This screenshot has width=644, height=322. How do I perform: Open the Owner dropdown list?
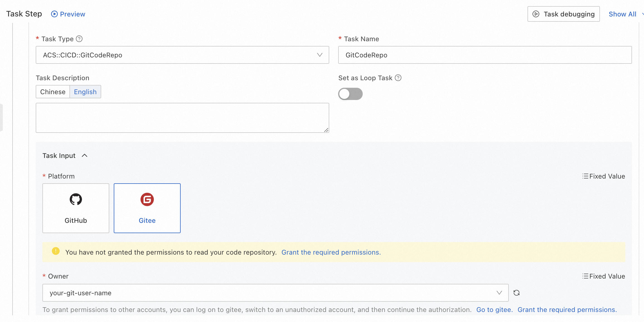pos(499,293)
